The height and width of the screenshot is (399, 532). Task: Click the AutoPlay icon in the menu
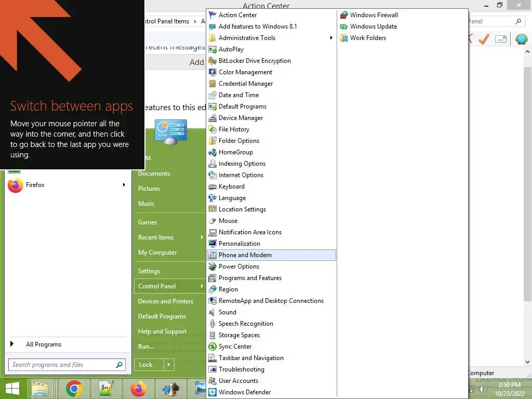(212, 49)
